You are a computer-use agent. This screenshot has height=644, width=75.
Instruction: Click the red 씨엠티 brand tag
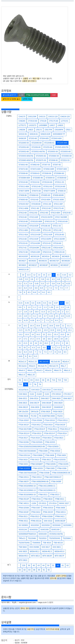tap(54, 95)
